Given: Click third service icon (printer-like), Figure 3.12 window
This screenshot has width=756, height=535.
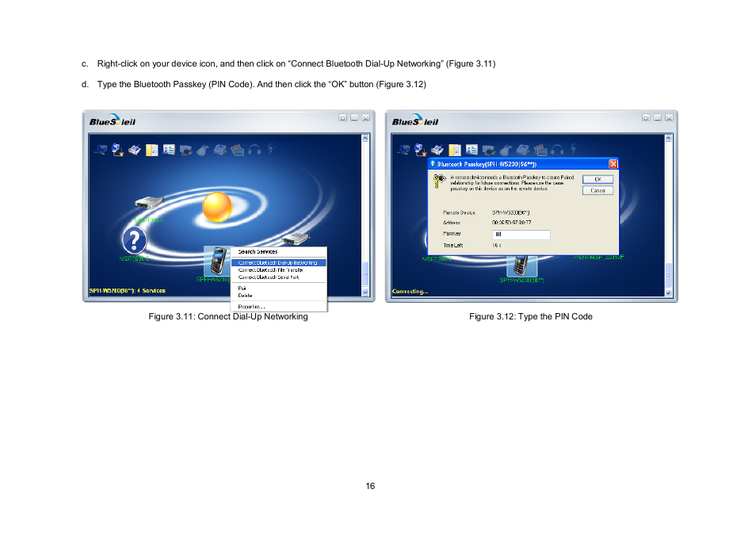Looking at the screenshot, I should coord(437,150).
